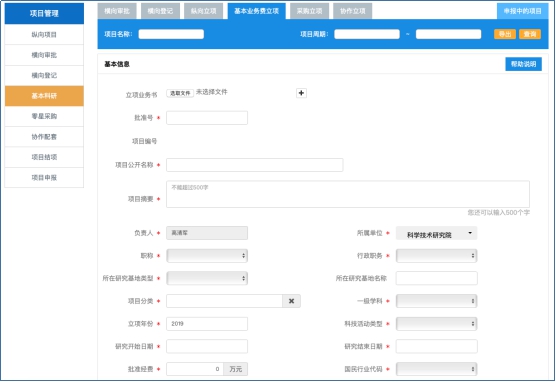The height and width of the screenshot is (382, 556).
Task: Click the 导出 button
Action: tap(505, 34)
